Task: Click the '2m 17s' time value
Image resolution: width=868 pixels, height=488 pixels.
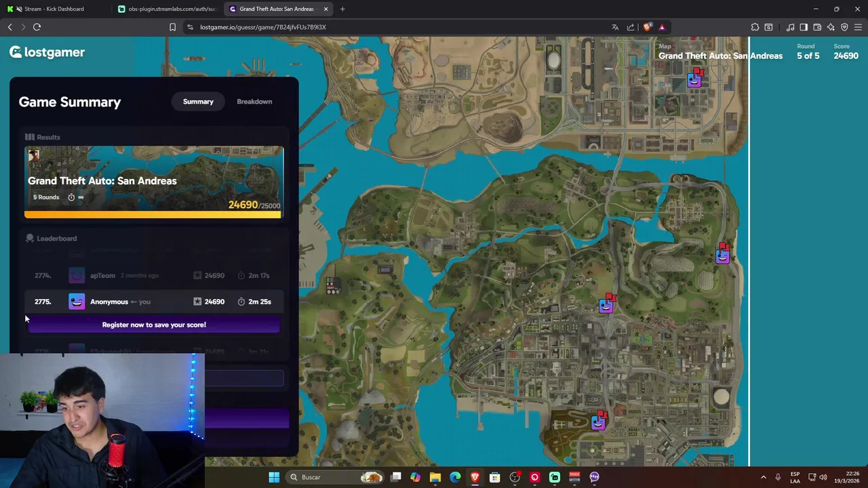Action: (x=259, y=275)
